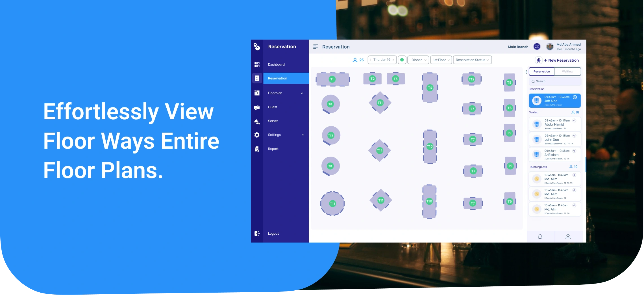Click the Search field in reservation panel

click(555, 81)
